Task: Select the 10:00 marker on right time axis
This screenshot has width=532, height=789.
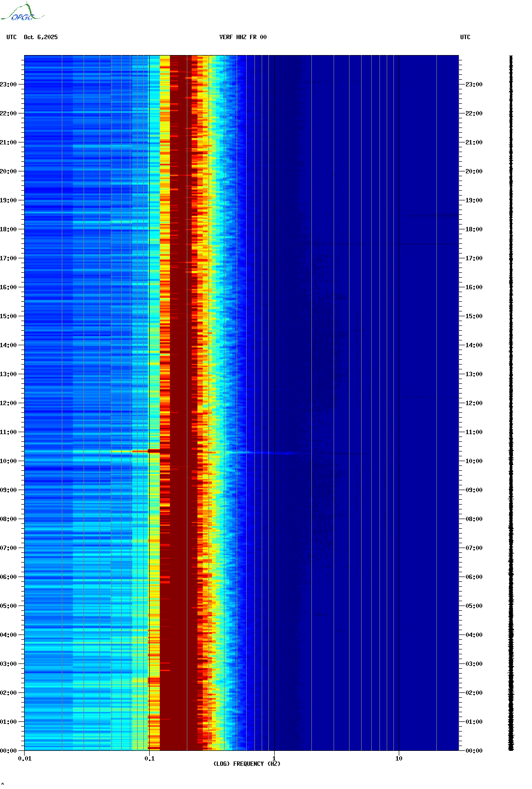Action: [474, 461]
